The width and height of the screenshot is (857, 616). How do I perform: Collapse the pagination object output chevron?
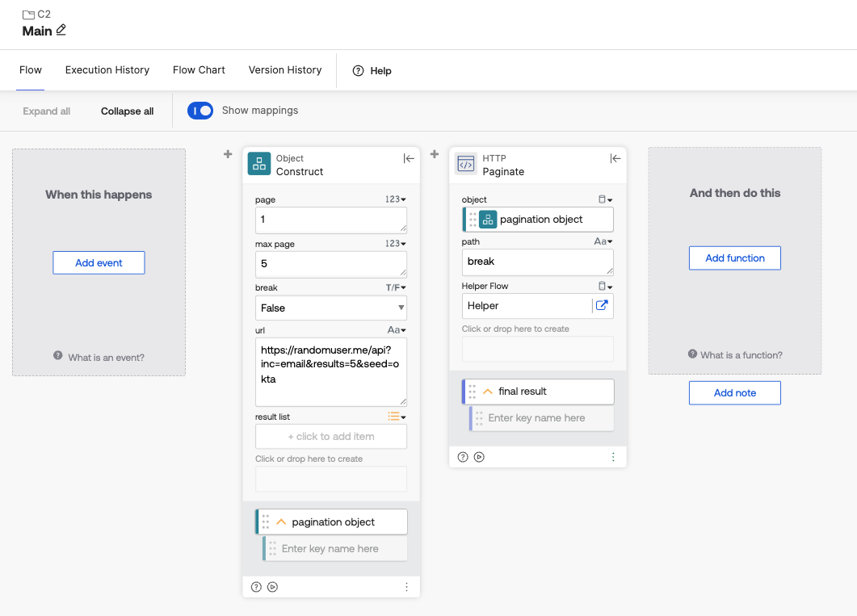pos(281,522)
